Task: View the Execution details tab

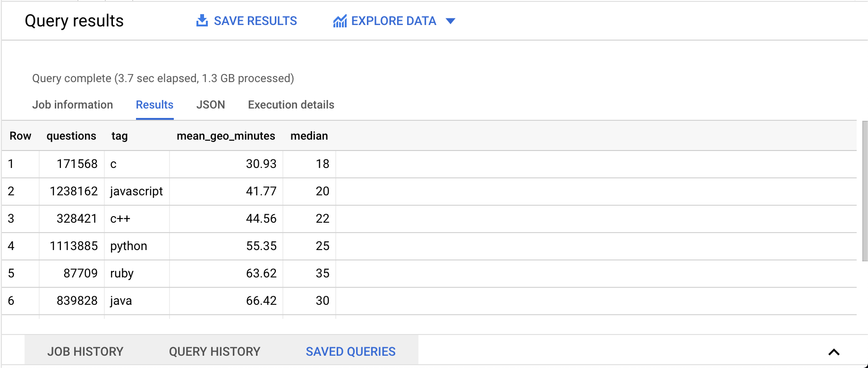Action: coord(291,105)
